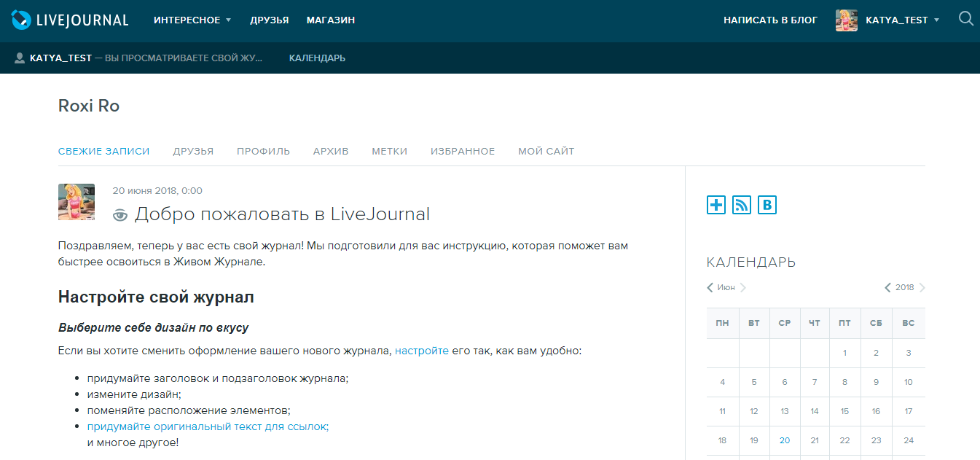Click the eye icon next to the post title
Image resolution: width=980 pixels, height=460 pixels.
120,214
